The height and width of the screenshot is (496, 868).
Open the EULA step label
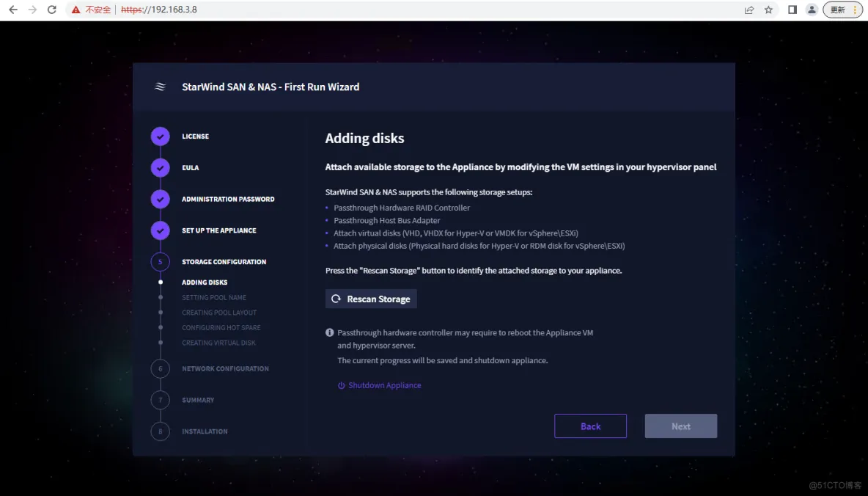[x=191, y=167]
